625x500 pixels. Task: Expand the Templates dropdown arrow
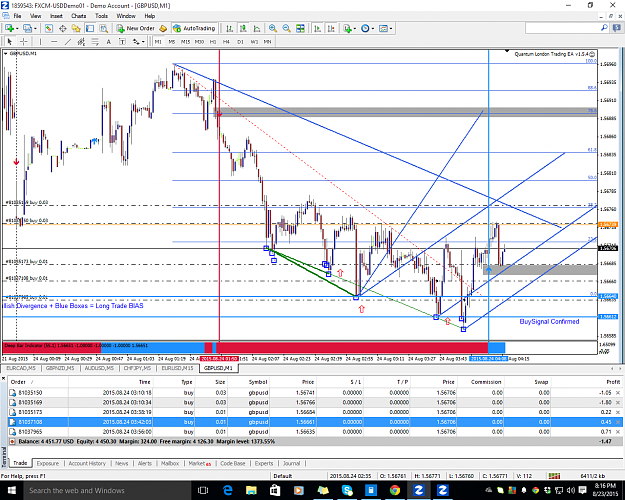391,28
